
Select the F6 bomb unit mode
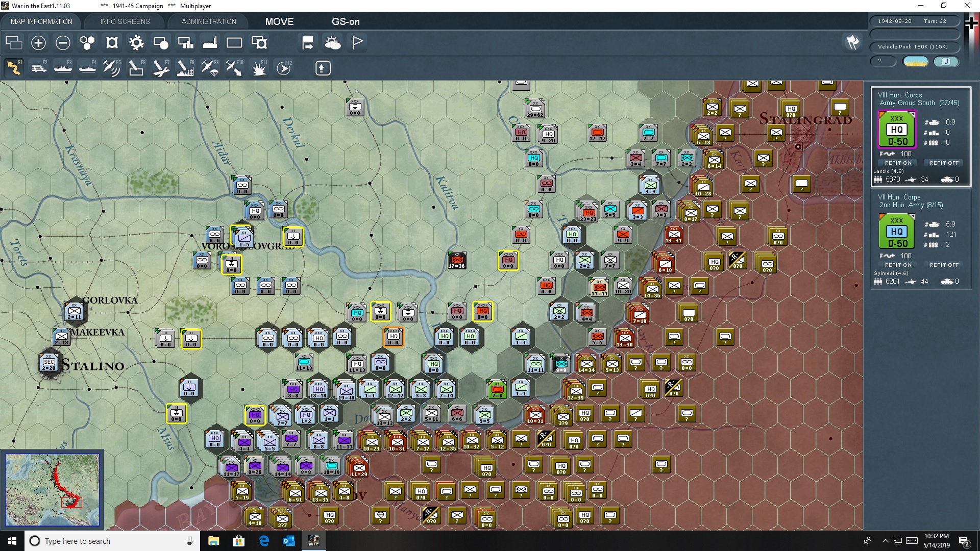coord(136,68)
